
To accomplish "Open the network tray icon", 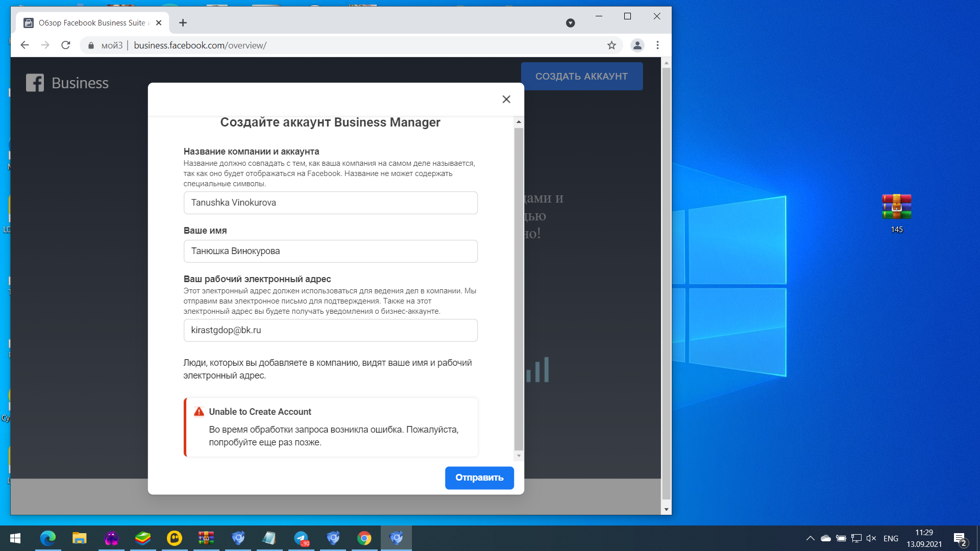I will pyautogui.click(x=856, y=538).
